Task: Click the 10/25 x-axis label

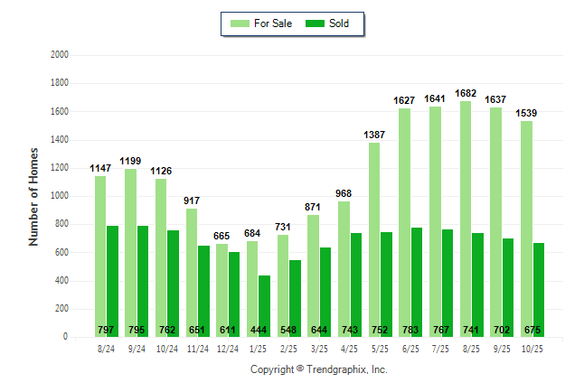Action: (x=532, y=347)
